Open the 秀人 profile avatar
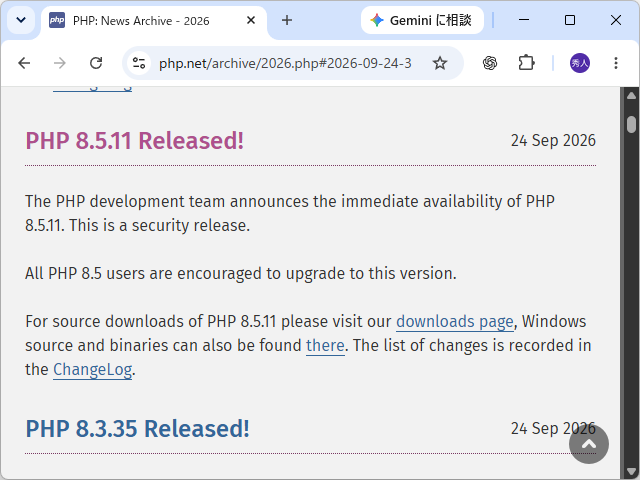 click(580, 63)
